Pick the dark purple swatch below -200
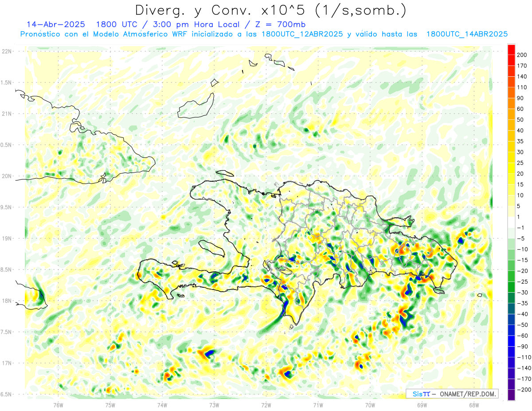The height and width of the screenshot is (411, 532). coord(511,395)
